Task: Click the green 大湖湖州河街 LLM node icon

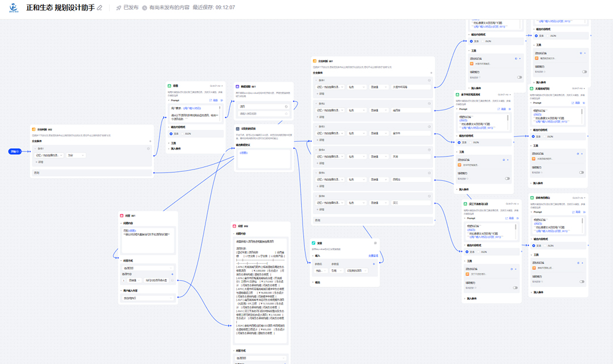Action: [x=531, y=88]
